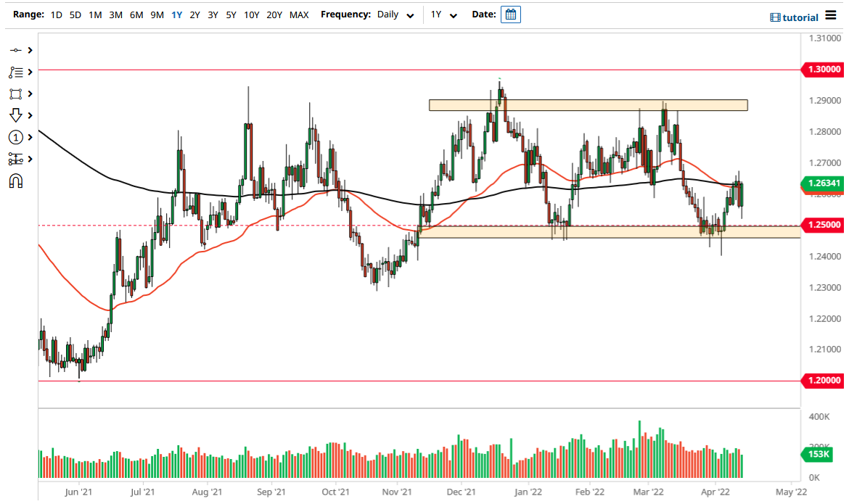Open the hamburger menu
849x504 pixels.
click(832, 14)
